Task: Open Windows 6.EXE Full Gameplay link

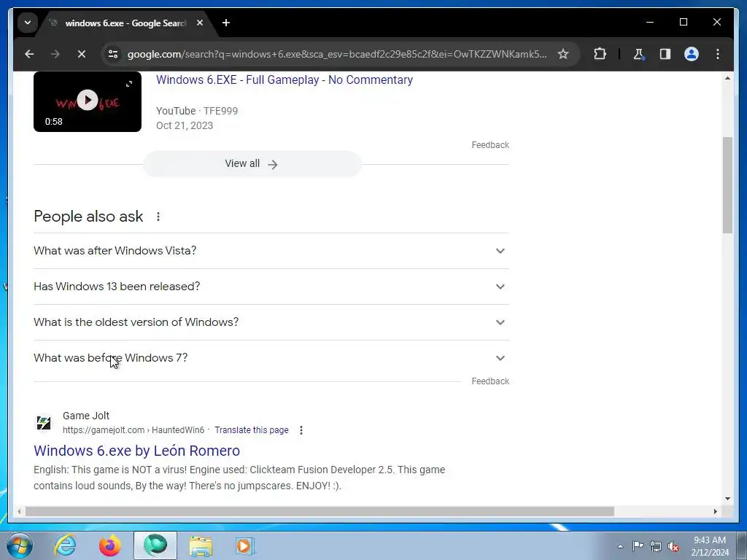Action: coord(285,79)
